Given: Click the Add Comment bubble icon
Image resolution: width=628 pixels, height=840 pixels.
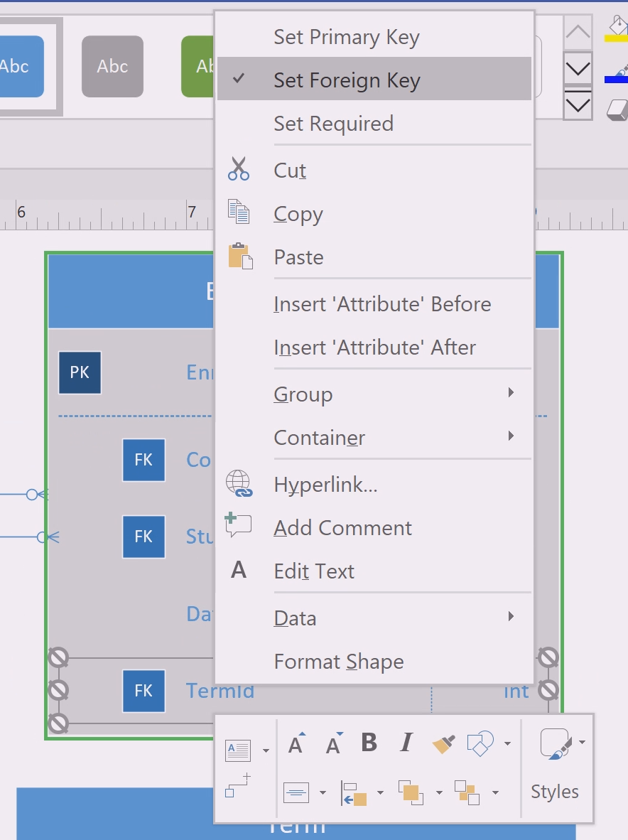Looking at the screenshot, I should pyautogui.click(x=238, y=525).
